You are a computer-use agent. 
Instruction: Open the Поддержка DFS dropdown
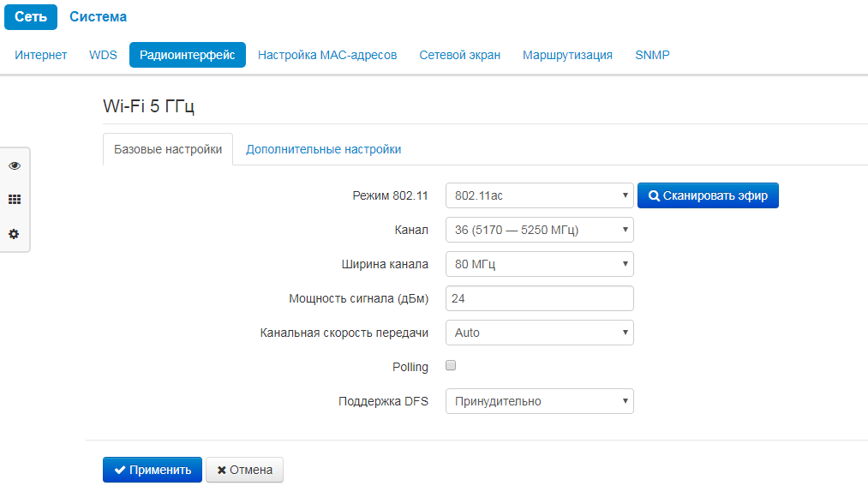coord(539,401)
